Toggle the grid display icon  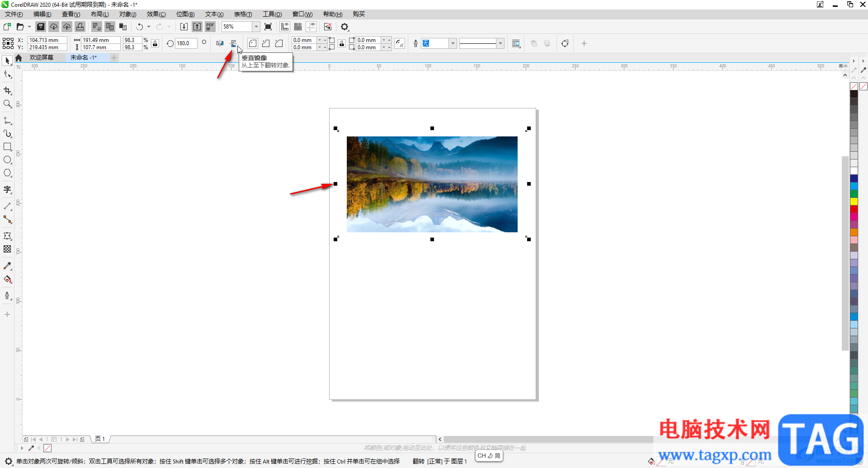click(298, 27)
